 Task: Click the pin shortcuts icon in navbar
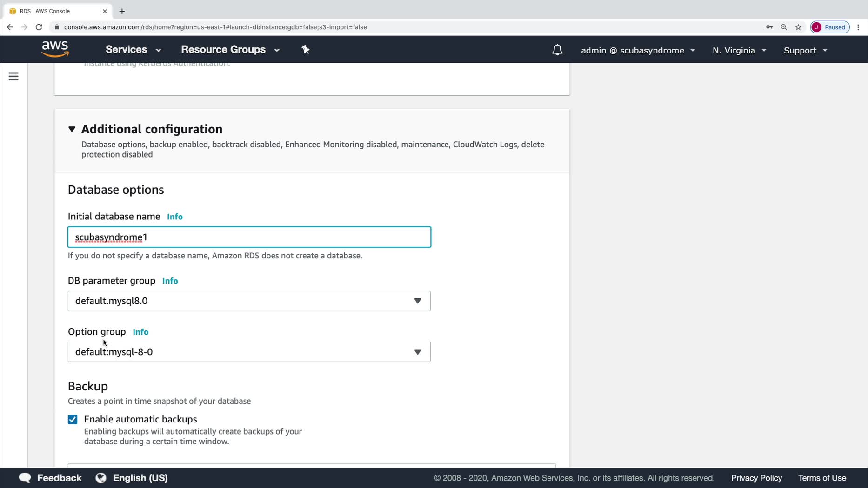pos(306,49)
